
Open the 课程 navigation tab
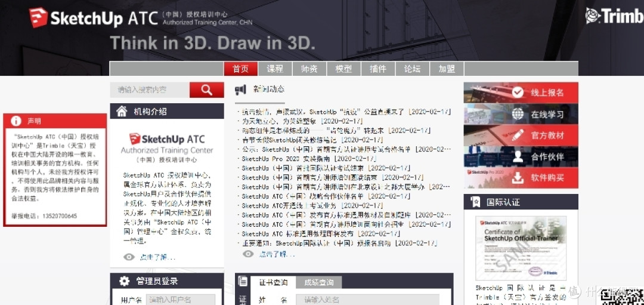(x=275, y=69)
